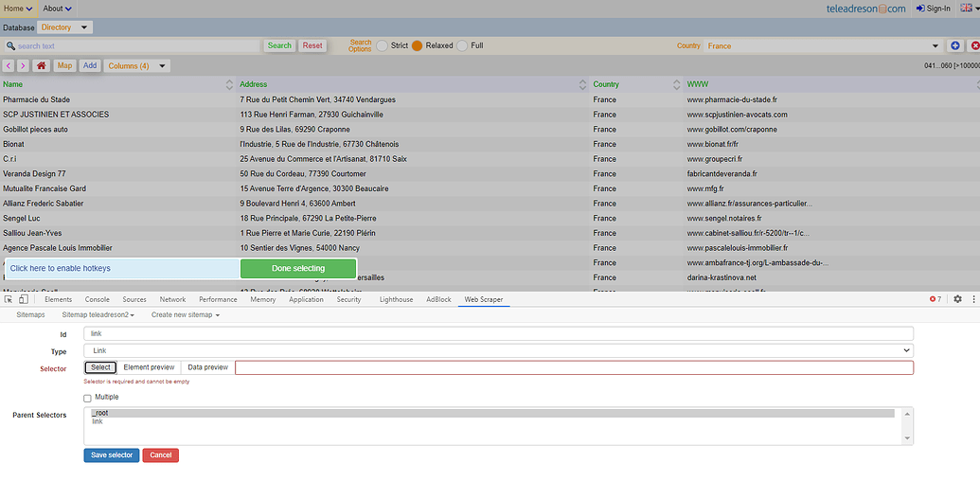This screenshot has height=481, width=980.
Task: Select Strict search option
Action: [x=382, y=45]
